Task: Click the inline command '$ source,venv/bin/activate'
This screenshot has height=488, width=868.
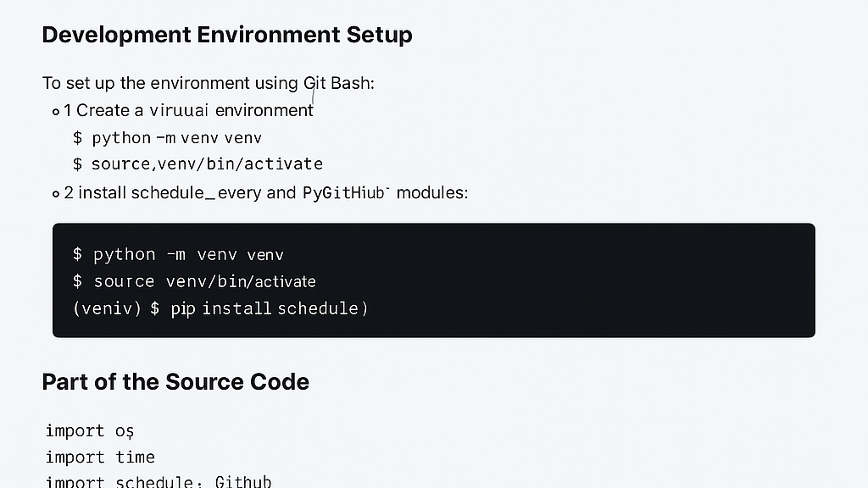Action: click(198, 164)
